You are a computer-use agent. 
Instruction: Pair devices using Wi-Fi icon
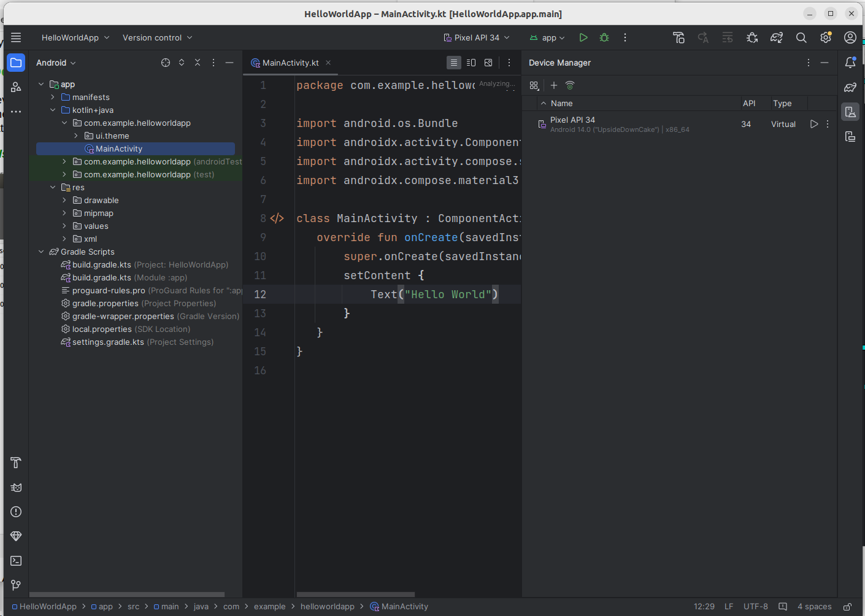[570, 85]
